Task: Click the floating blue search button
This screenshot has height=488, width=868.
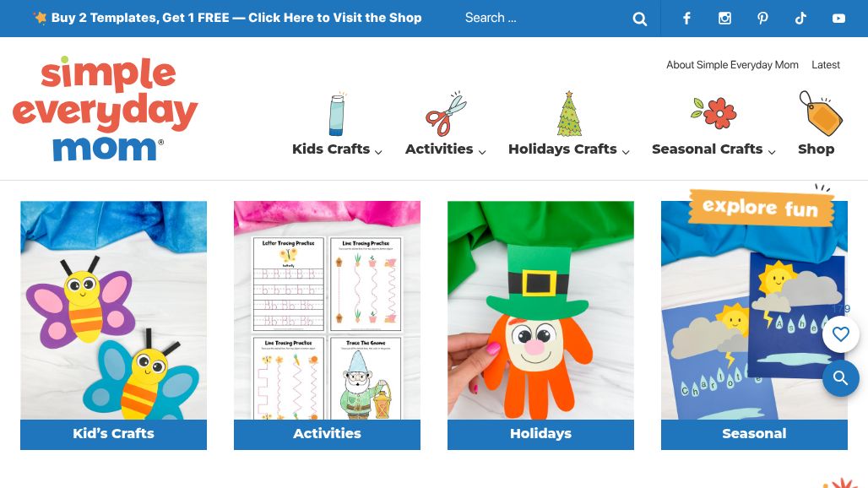Action: pyautogui.click(x=840, y=378)
